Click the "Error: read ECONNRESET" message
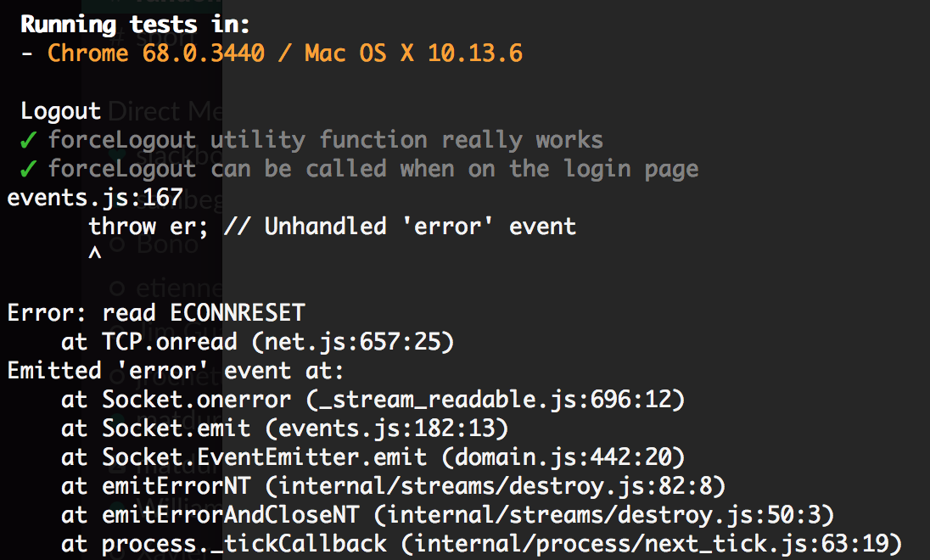 pyautogui.click(x=156, y=313)
